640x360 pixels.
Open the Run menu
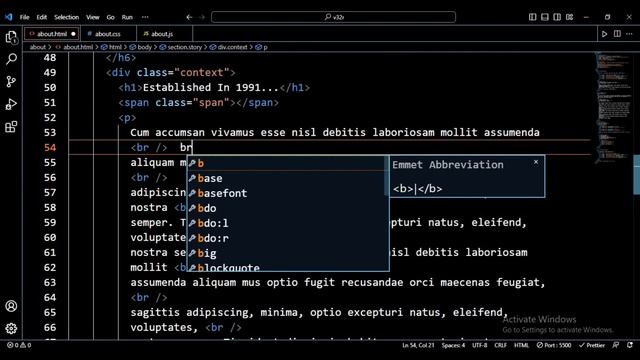pyautogui.click(x=127, y=17)
